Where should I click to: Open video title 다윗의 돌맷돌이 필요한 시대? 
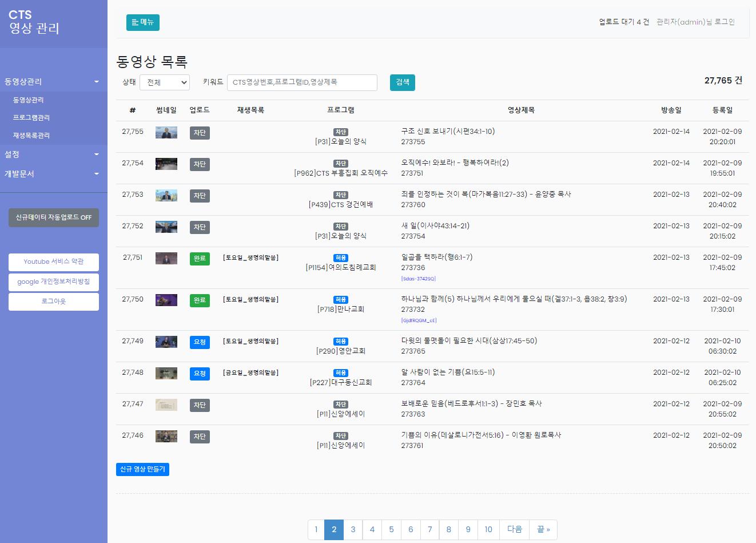[469, 341]
